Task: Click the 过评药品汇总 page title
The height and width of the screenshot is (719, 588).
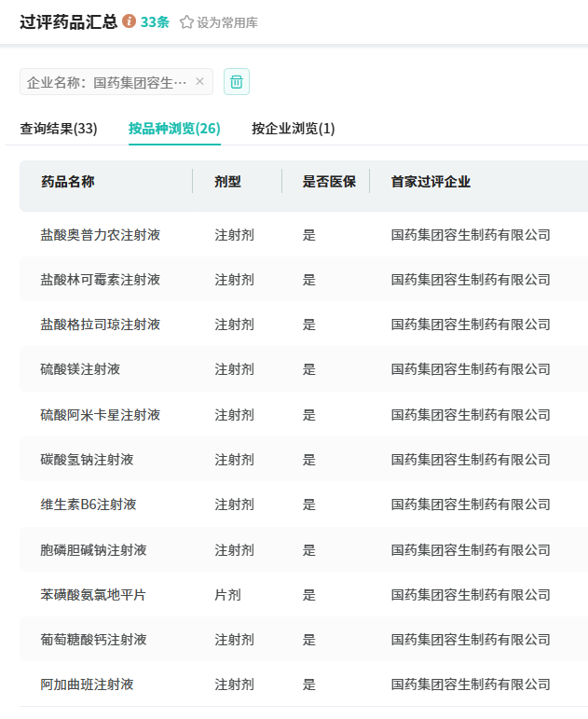Action: pos(69,21)
